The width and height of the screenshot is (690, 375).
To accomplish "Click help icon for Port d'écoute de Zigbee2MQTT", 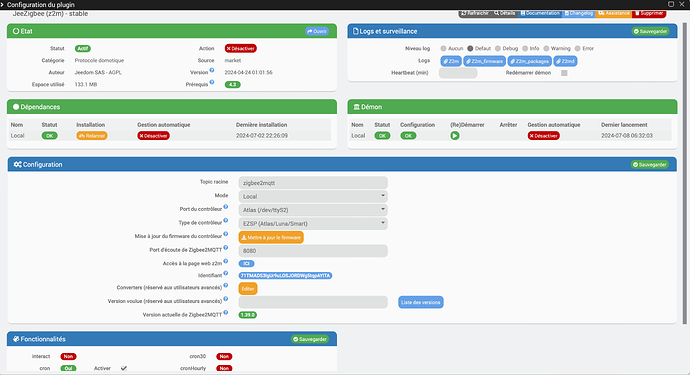I will 226,247.
